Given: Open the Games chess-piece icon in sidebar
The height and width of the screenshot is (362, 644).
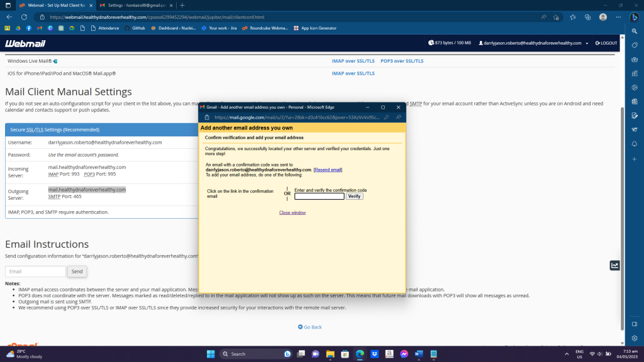Looking at the screenshot, I should (635, 74).
